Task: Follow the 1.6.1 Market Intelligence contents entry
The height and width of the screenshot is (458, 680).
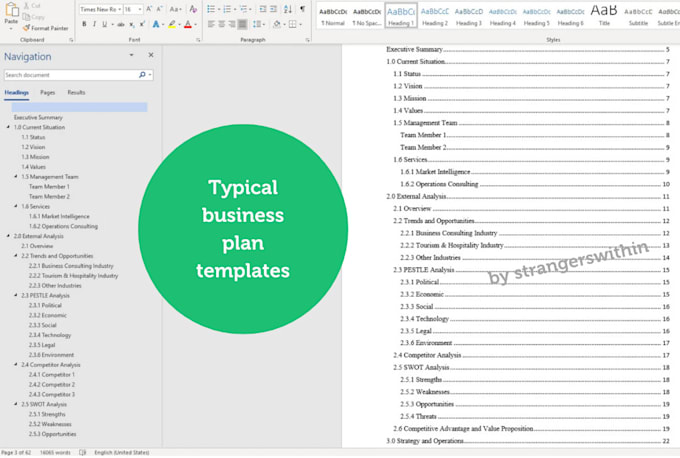Action: 535,172
